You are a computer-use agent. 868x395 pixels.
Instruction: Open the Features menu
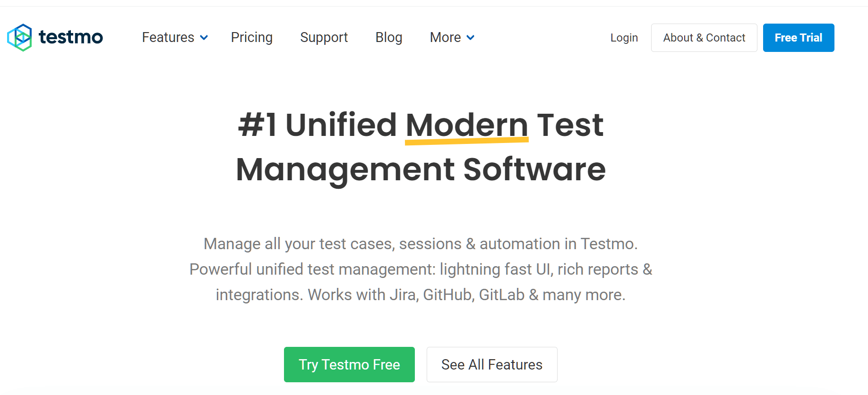pyautogui.click(x=168, y=37)
